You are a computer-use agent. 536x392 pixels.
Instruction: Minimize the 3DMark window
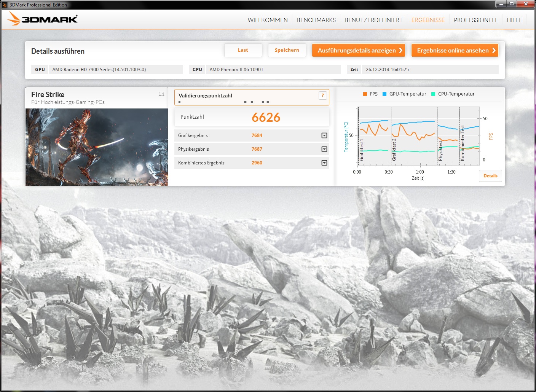tap(501, 4)
